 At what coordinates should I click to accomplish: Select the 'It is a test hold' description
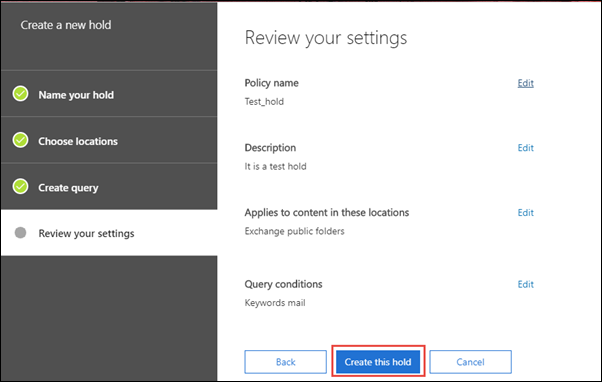click(275, 166)
